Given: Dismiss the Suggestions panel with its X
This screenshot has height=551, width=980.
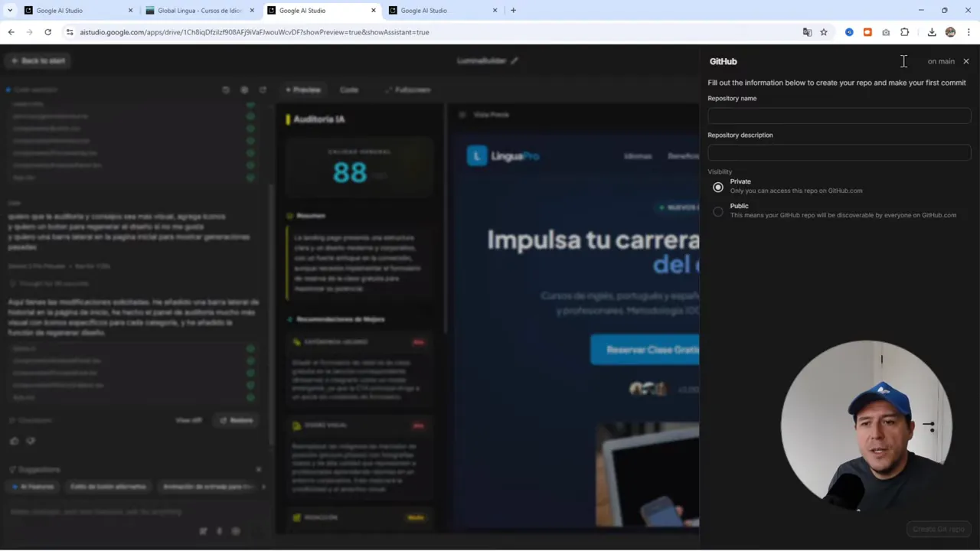Looking at the screenshot, I should [x=259, y=469].
